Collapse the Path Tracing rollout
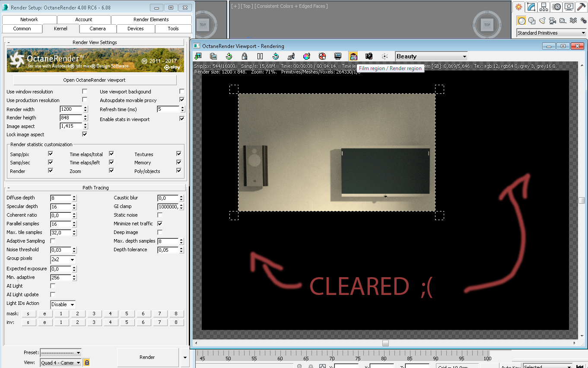The height and width of the screenshot is (368, 588). point(95,188)
